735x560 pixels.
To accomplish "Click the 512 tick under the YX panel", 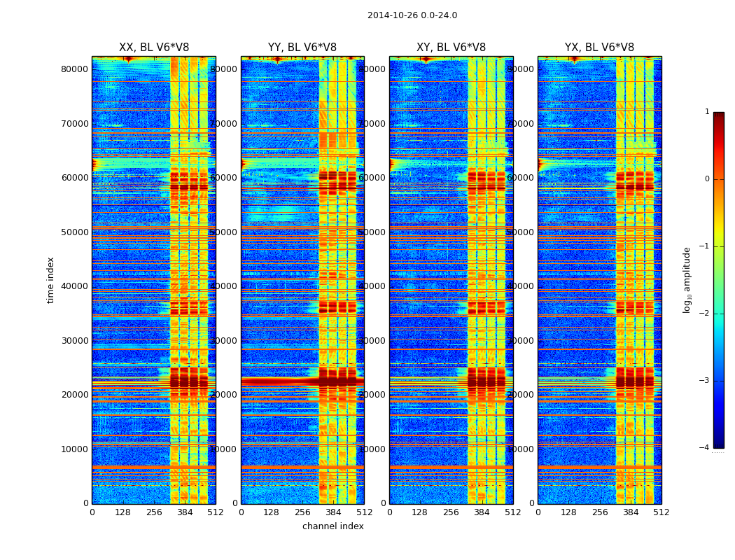I will [x=661, y=512].
